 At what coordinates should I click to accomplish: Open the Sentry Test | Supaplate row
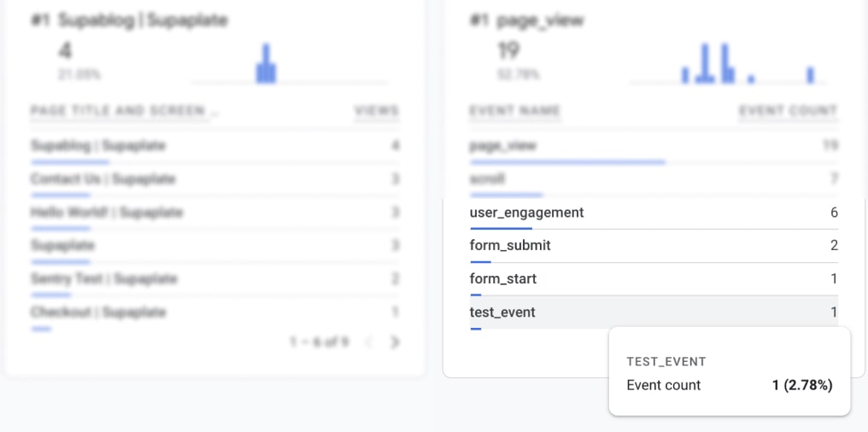point(214,279)
